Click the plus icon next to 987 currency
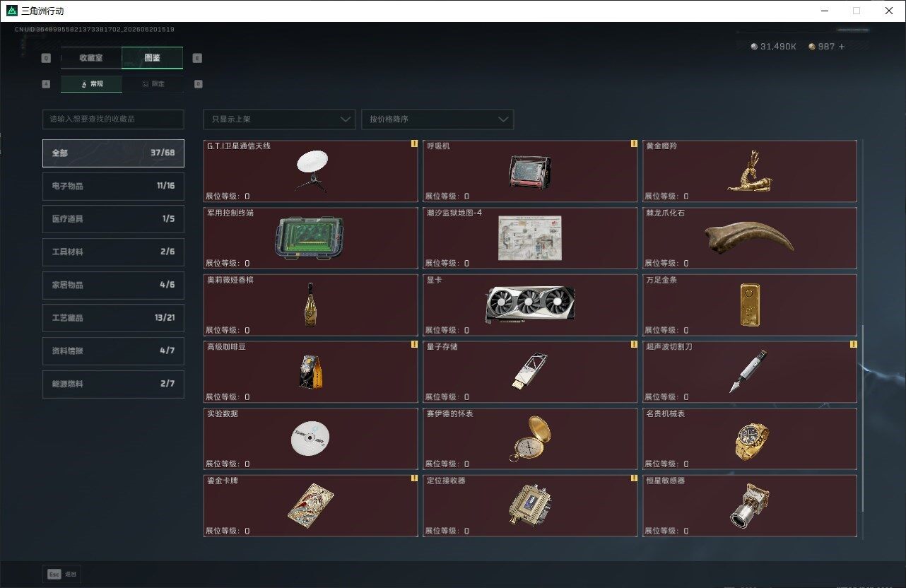Viewport: 906px width, 588px height. click(842, 47)
